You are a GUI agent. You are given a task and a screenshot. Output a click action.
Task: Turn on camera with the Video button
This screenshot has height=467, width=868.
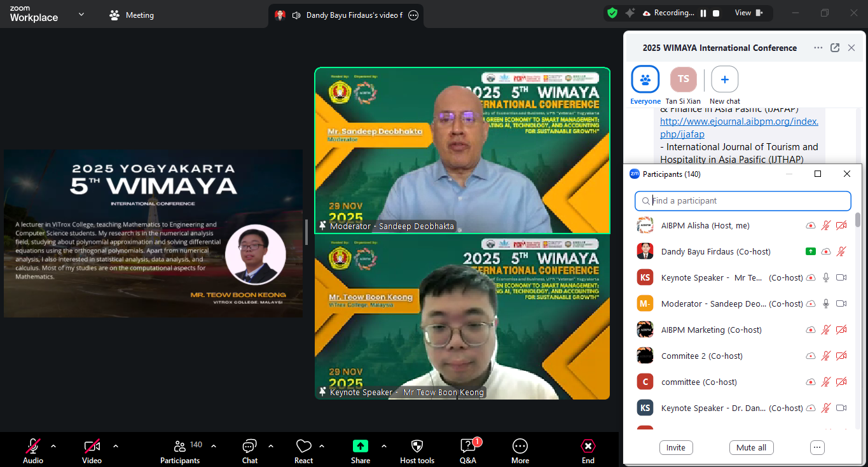pos(92,447)
